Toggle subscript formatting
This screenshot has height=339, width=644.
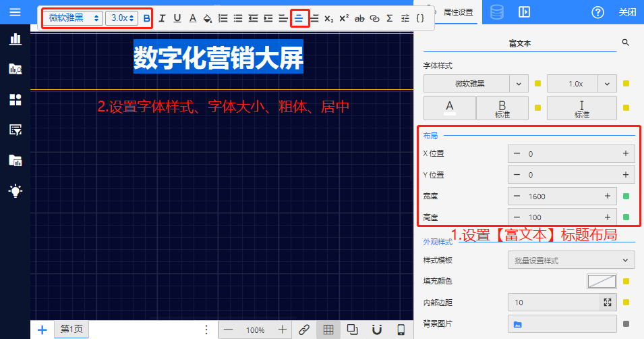click(329, 18)
